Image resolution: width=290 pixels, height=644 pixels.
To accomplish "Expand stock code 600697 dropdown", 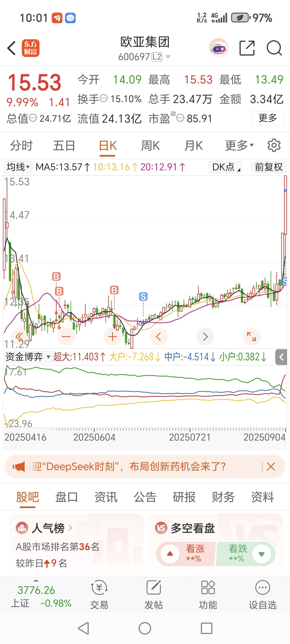I will (168, 57).
